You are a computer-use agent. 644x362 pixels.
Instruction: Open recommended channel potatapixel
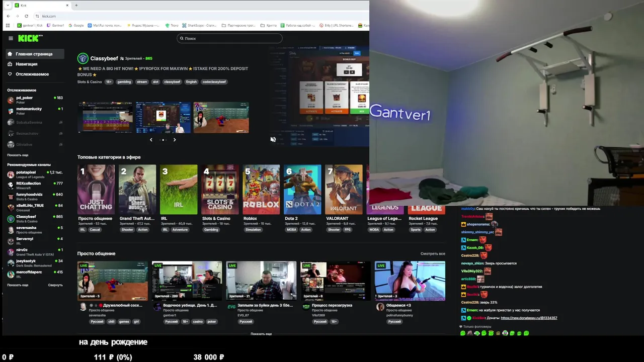click(35, 174)
